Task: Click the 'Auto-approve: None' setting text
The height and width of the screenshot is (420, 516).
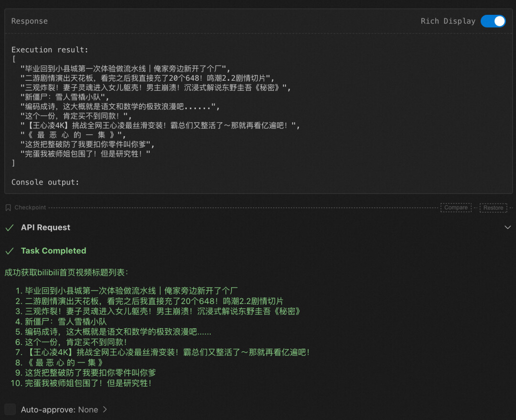Action: [x=59, y=409]
